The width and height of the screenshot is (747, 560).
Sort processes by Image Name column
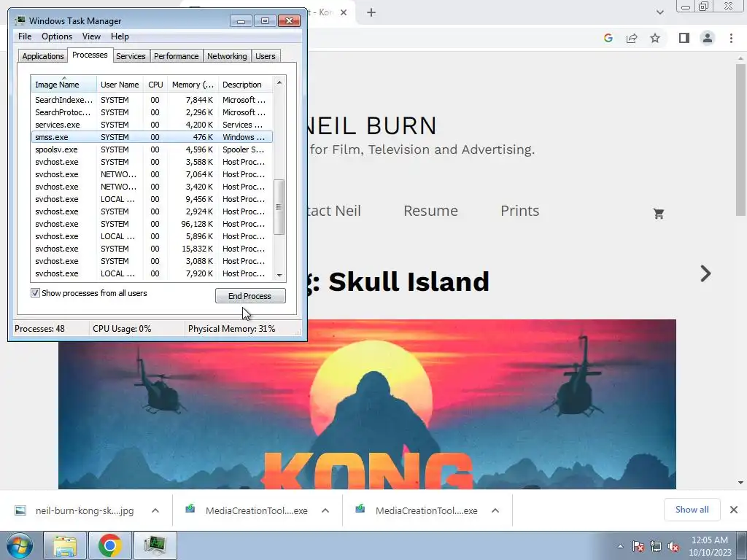click(64, 85)
